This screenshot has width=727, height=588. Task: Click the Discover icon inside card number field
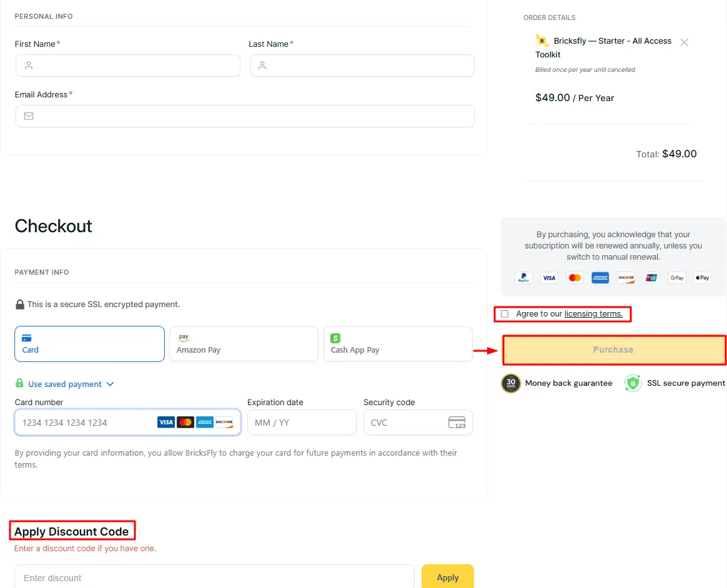point(224,422)
